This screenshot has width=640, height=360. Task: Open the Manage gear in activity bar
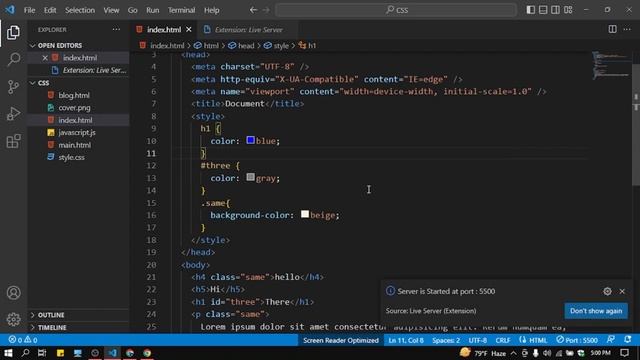pyautogui.click(x=13, y=319)
